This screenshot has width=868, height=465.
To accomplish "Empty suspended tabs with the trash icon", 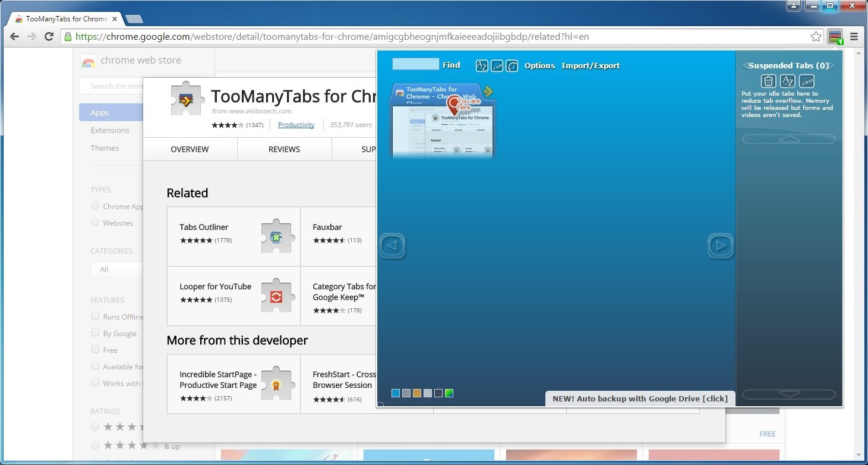I will [x=768, y=81].
